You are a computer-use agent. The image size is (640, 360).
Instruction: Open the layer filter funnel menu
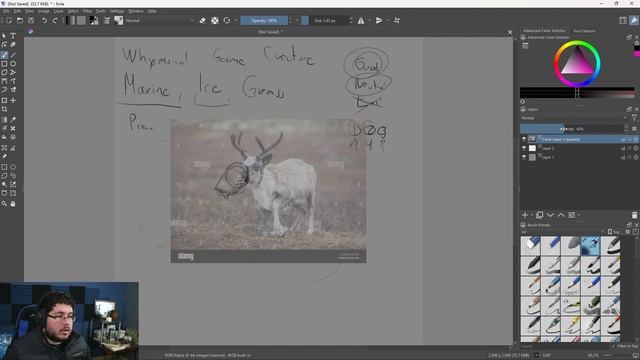coord(634,118)
